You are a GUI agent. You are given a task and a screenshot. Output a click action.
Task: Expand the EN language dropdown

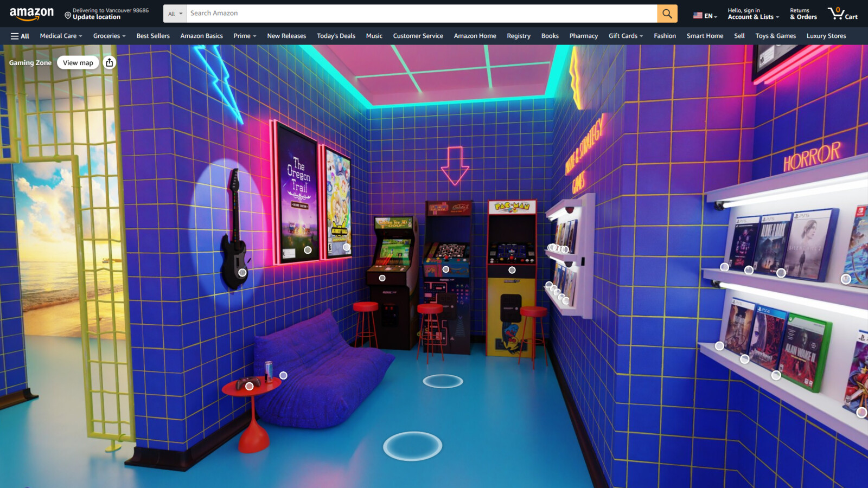tap(705, 16)
